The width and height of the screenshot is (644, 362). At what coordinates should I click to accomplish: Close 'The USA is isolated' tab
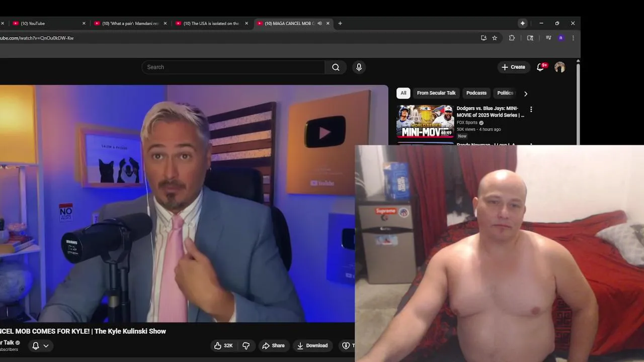[x=247, y=23]
